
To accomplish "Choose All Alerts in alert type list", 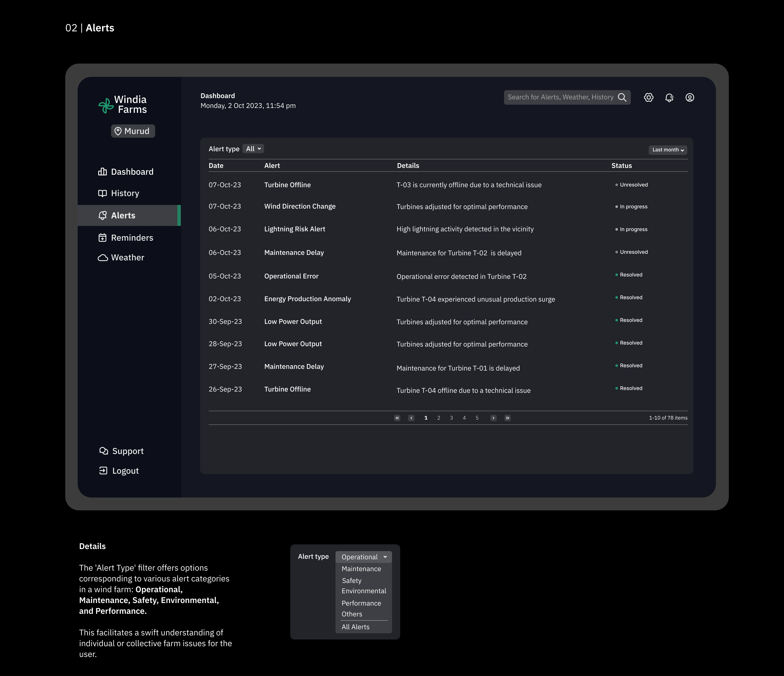I will point(355,627).
